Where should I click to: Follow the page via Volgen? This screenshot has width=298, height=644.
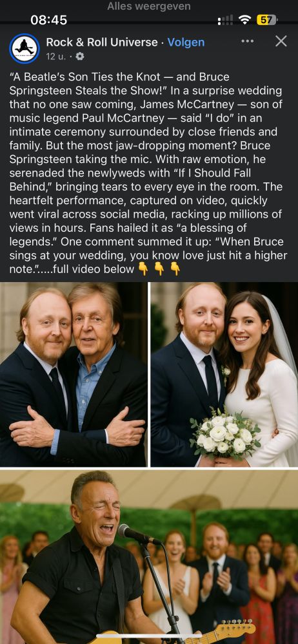(186, 43)
